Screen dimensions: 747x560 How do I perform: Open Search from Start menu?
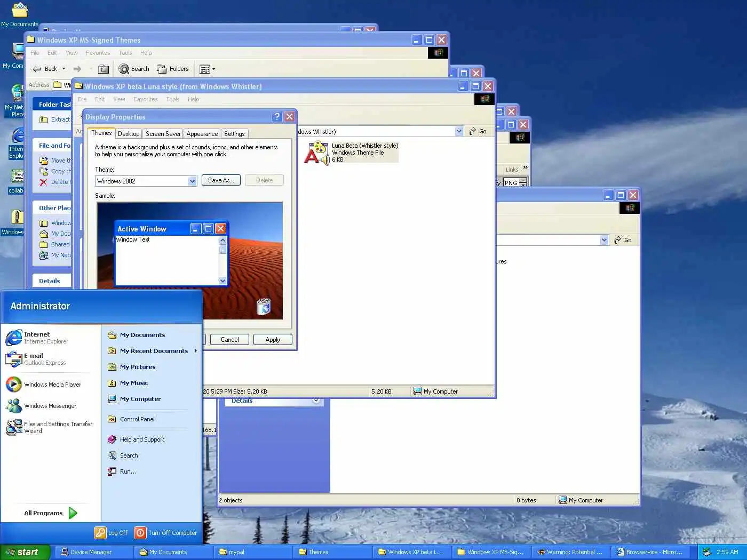(x=129, y=455)
